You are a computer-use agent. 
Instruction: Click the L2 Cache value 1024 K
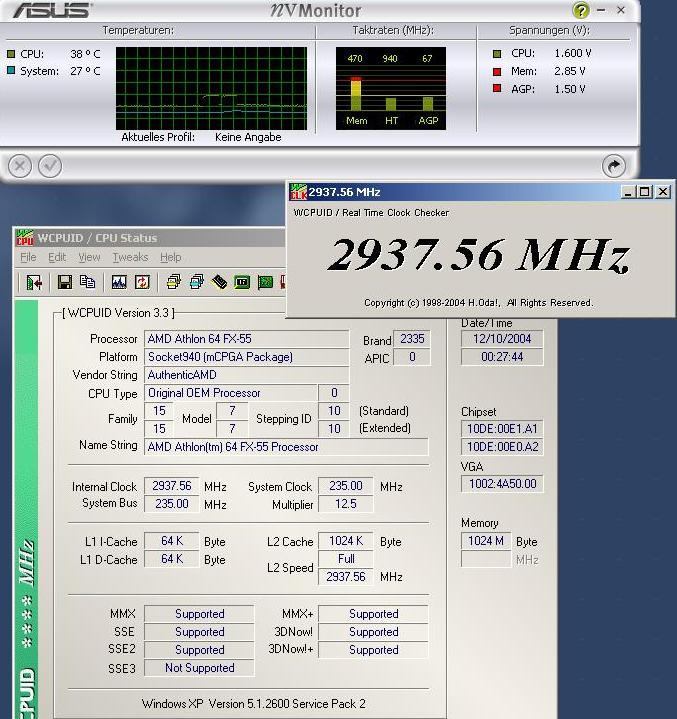click(x=345, y=541)
